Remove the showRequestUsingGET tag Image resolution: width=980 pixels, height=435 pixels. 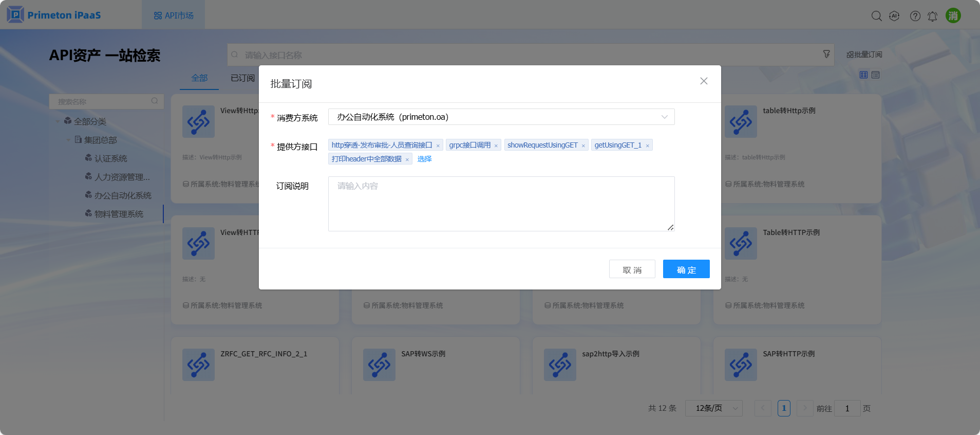pos(583,146)
